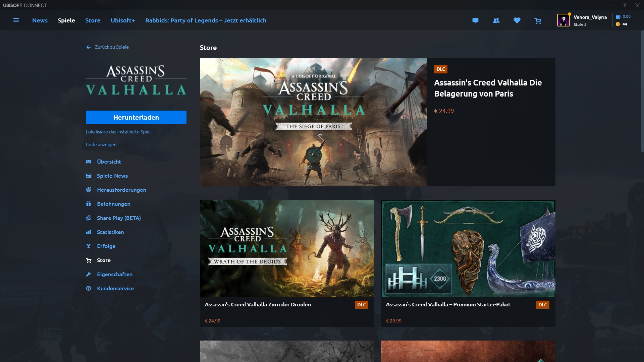
Task: Click the target icon beside Herausforderungen
Action: tap(89, 190)
